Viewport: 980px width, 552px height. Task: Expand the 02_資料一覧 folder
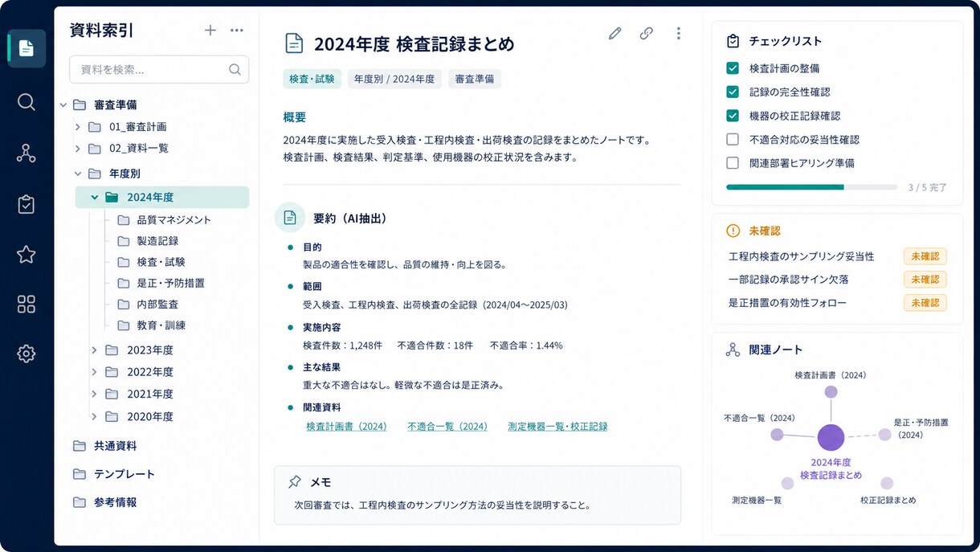point(78,149)
